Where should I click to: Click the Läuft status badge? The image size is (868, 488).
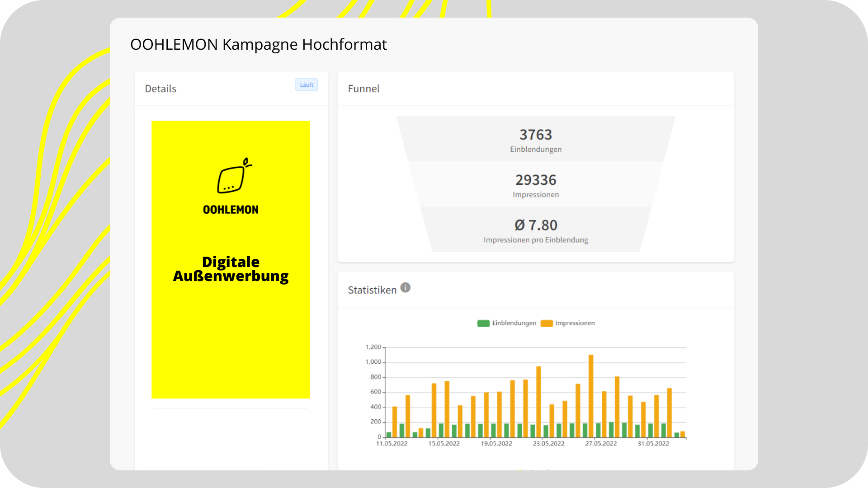(307, 85)
